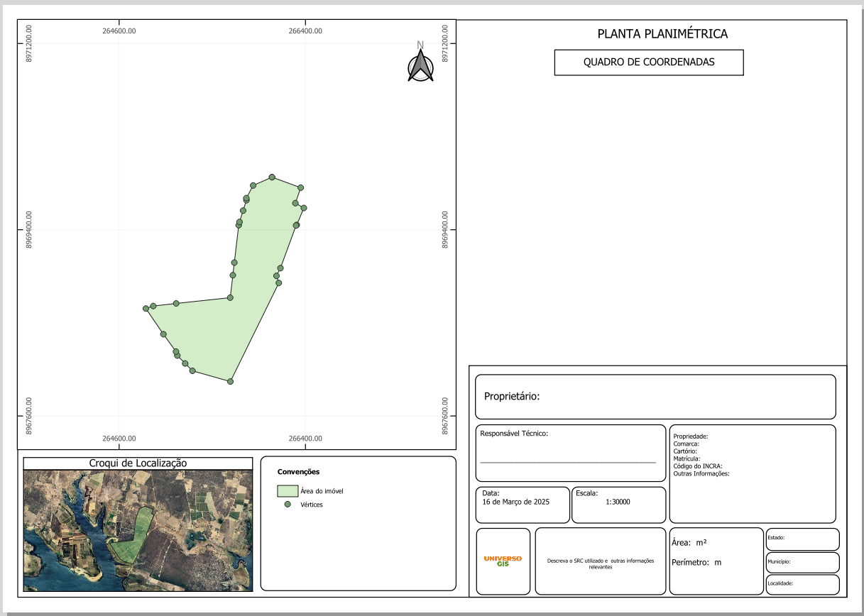Click the north arrow symbol on the map
This screenshot has height=616, width=864.
(x=420, y=64)
